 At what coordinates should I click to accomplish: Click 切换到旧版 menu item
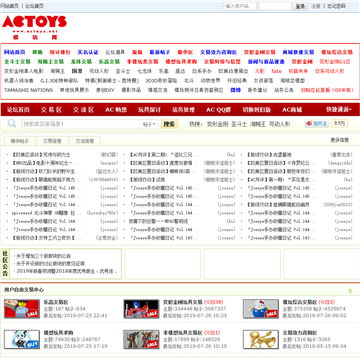coord(257,110)
